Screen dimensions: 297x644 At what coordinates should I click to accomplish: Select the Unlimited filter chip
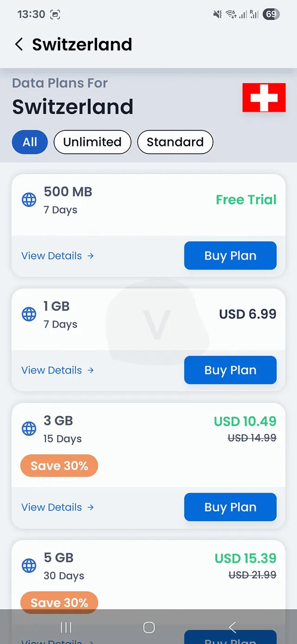pyautogui.click(x=92, y=142)
